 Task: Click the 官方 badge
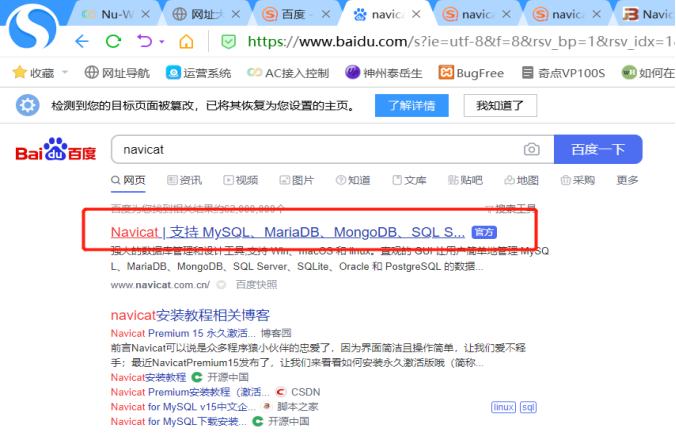[x=484, y=232]
